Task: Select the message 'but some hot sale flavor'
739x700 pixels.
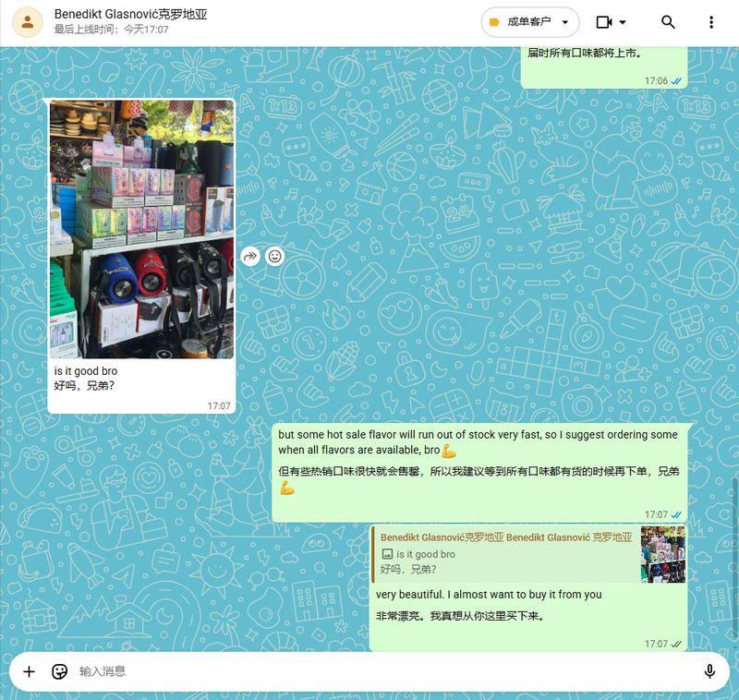Action: pos(478,442)
